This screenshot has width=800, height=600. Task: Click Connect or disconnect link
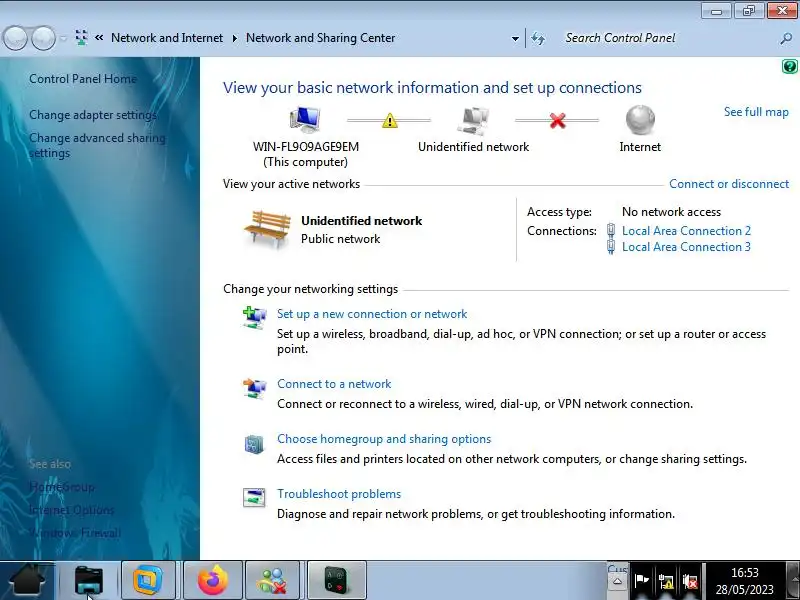(729, 184)
